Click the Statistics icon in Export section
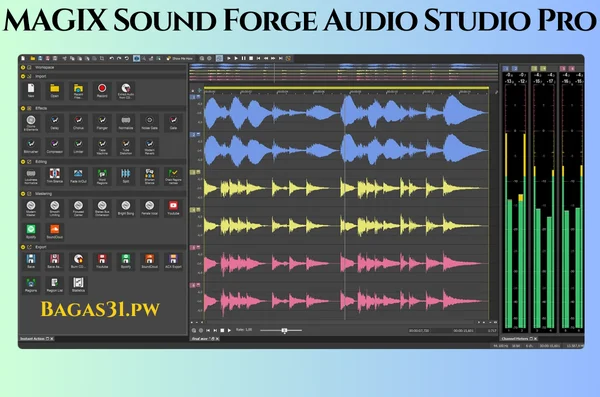 pos(78,285)
